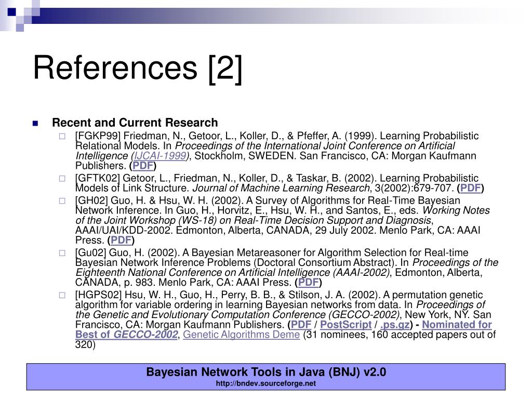Follow the 'Nominated for' award link
Viewport: 532px width, 399px height.
[457, 325]
